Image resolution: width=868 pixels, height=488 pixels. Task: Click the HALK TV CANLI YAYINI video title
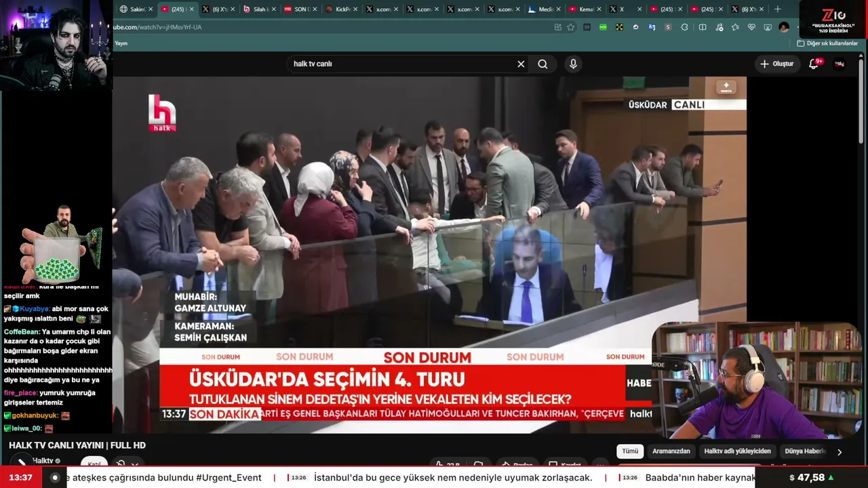tap(77, 445)
